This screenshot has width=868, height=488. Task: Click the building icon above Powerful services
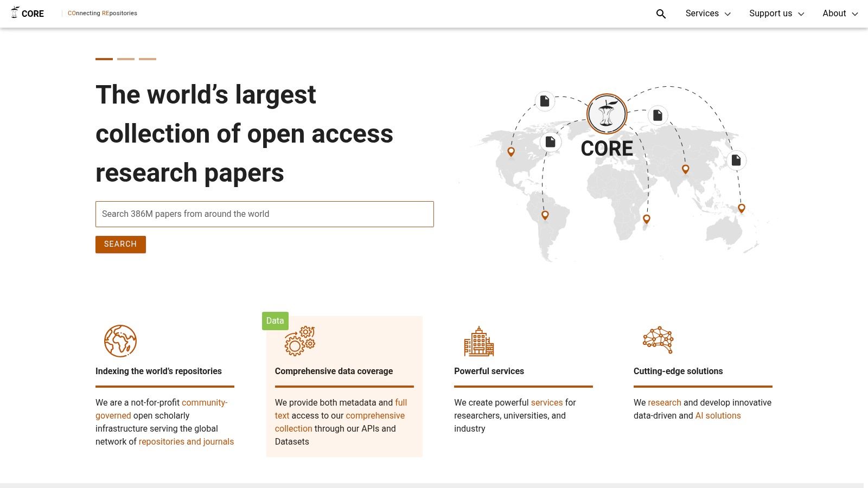[478, 341]
